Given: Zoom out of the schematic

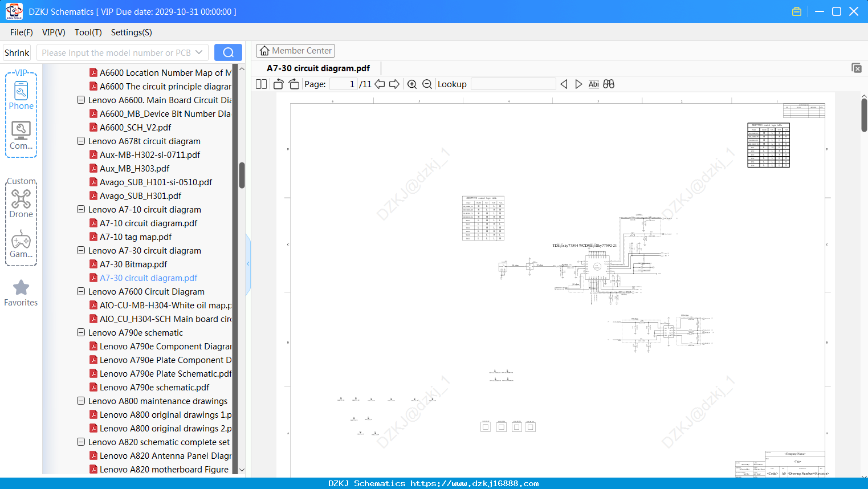Looking at the screenshot, I should pos(427,84).
